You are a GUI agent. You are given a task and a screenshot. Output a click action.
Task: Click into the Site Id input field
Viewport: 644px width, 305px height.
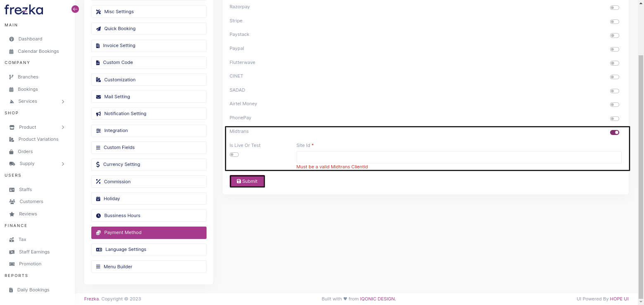pyautogui.click(x=459, y=157)
